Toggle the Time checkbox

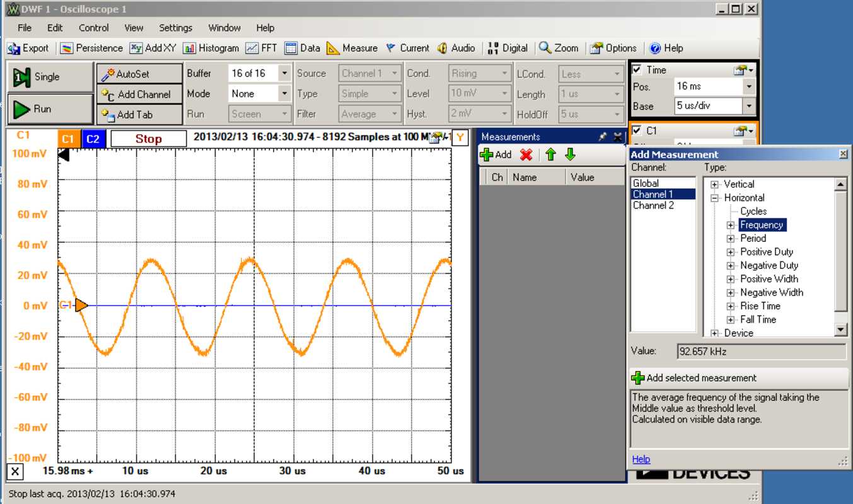(637, 70)
